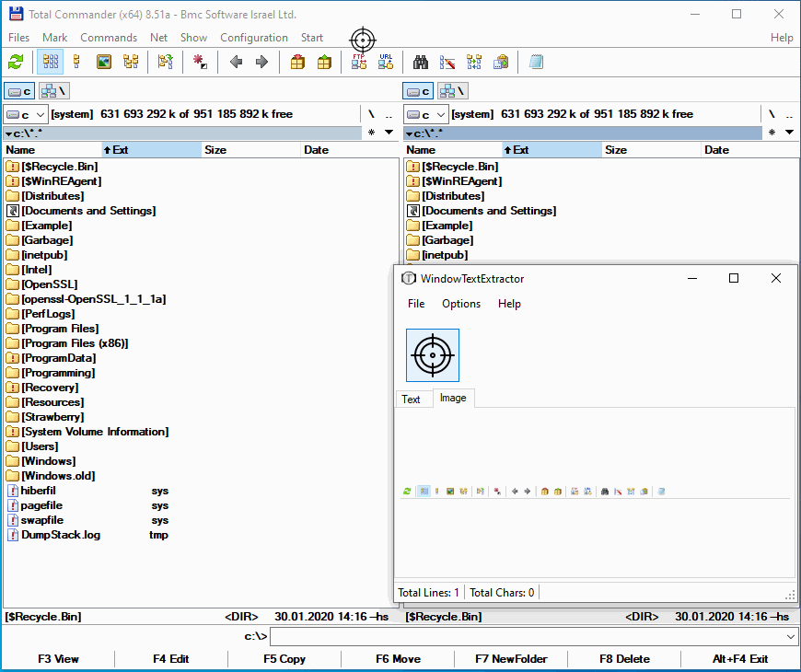
Task: Open the Notepad toolbar icon
Action: click(536, 63)
